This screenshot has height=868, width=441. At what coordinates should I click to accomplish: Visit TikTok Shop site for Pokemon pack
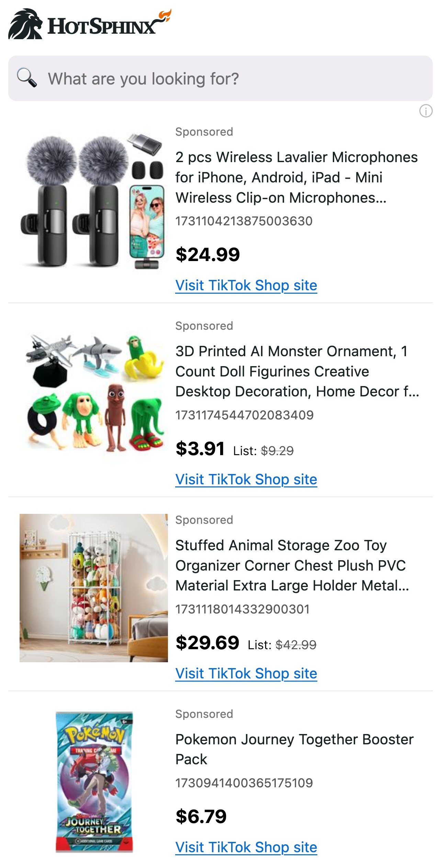(246, 847)
